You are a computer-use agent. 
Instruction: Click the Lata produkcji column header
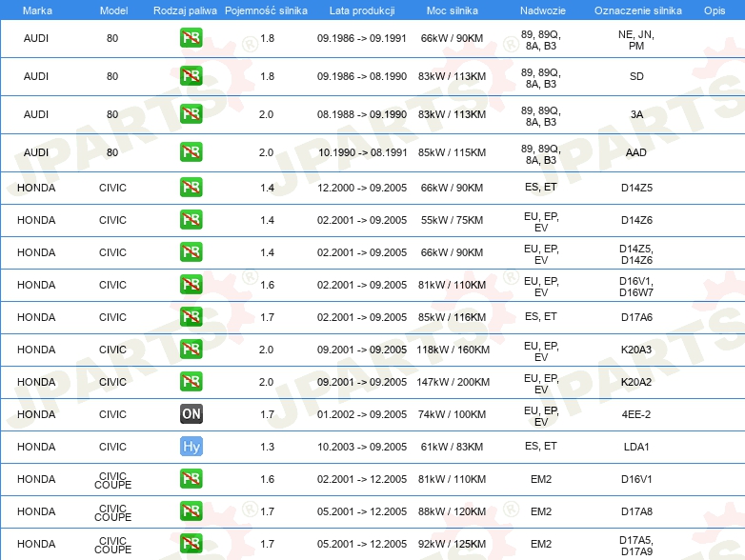tap(362, 10)
